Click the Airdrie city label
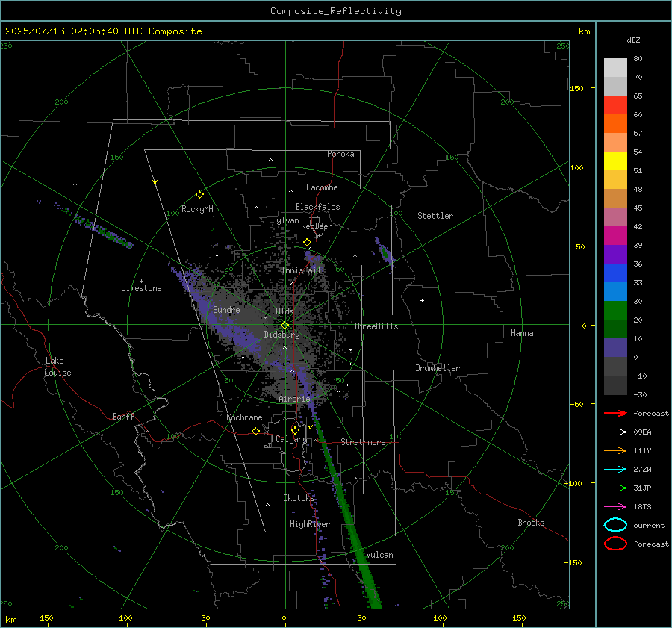Screen dimensions: 672x628 (294, 399)
